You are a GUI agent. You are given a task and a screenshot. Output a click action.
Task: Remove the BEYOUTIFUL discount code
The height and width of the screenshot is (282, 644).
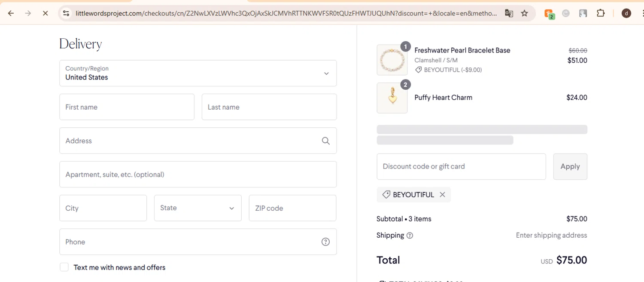442,195
